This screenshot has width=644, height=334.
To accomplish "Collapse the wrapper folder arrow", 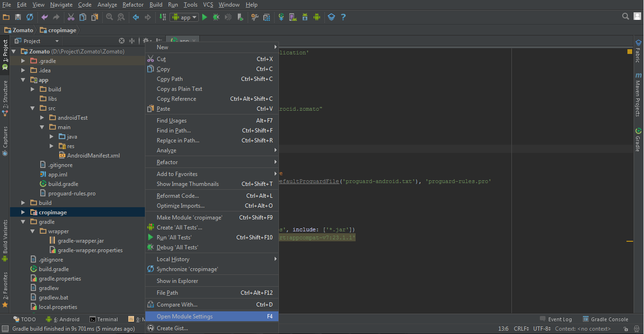I will 32,231.
